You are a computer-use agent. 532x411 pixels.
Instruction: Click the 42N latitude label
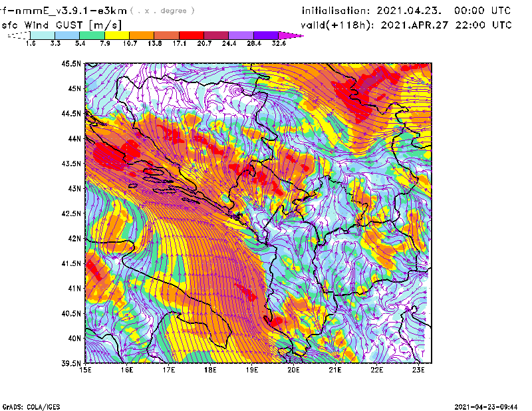click(74, 239)
